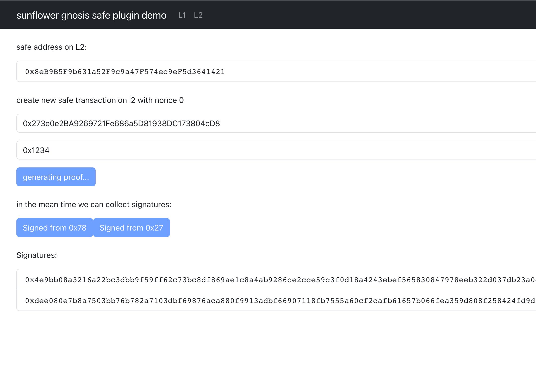Click the 'Signatures:' heading
The width and height of the screenshot is (536, 392).
tap(37, 255)
